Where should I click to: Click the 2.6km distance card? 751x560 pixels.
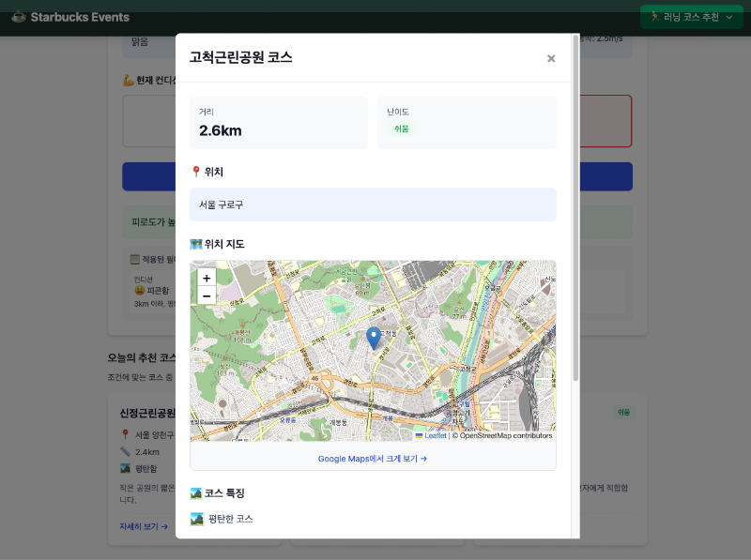[279, 123]
